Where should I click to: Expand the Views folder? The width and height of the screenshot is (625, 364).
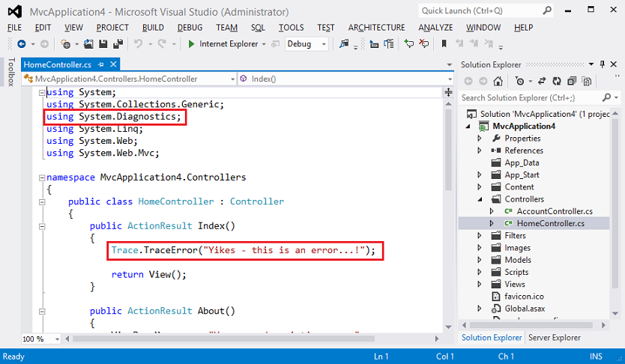[x=480, y=285]
